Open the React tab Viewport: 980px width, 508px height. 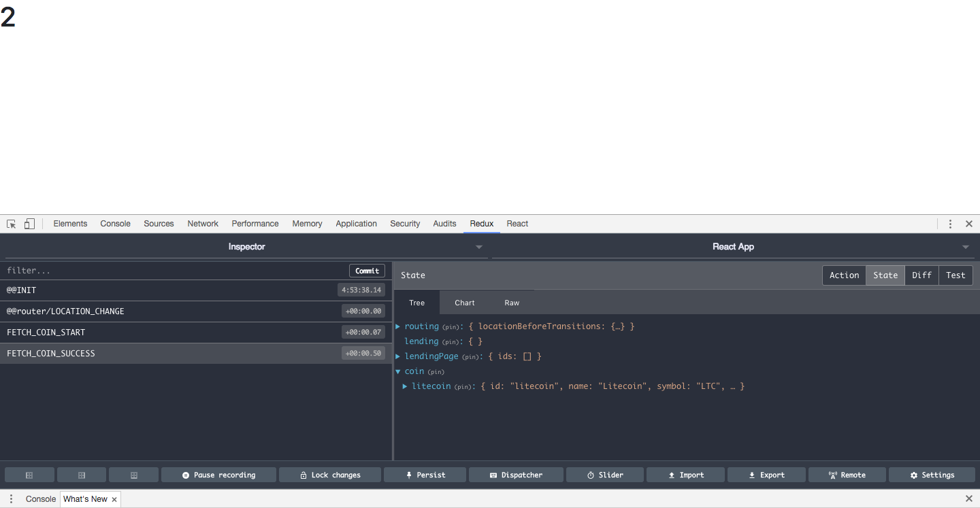[x=517, y=224]
